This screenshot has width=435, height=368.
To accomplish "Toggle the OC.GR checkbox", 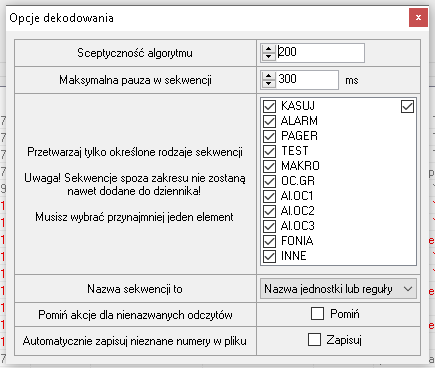I will (x=269, y=181).
